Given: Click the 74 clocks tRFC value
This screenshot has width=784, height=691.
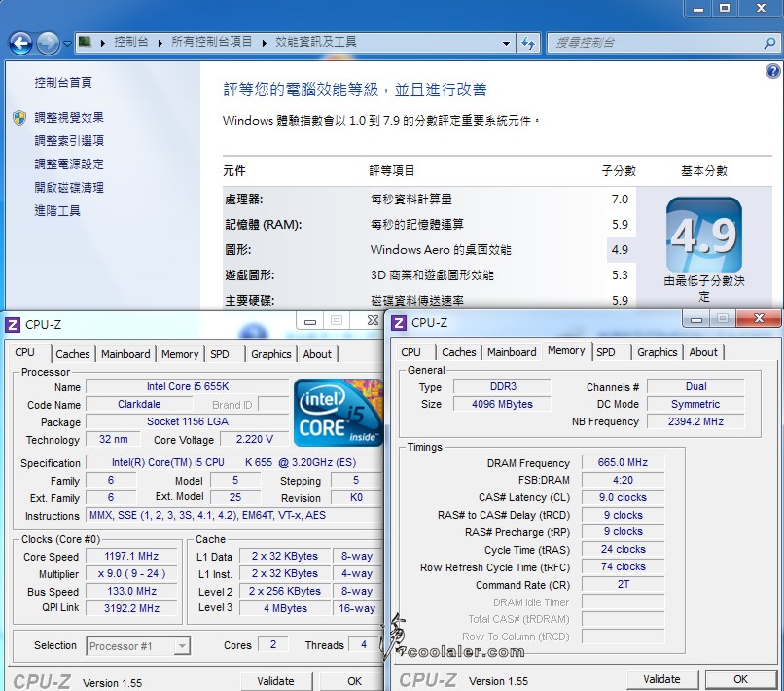Looking at the screenshot, I should [x=623, y=566].
